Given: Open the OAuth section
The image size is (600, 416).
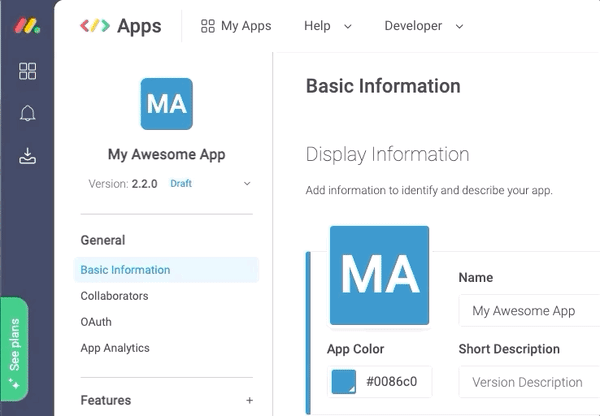Looking at the screenshot, I should (x=96, y=322).
